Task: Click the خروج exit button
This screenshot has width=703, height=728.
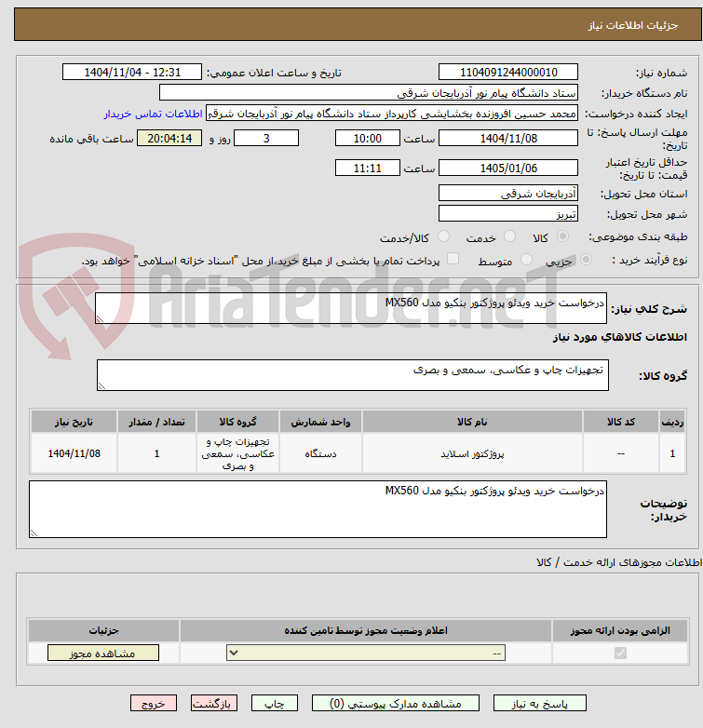Action: [154, 704]
